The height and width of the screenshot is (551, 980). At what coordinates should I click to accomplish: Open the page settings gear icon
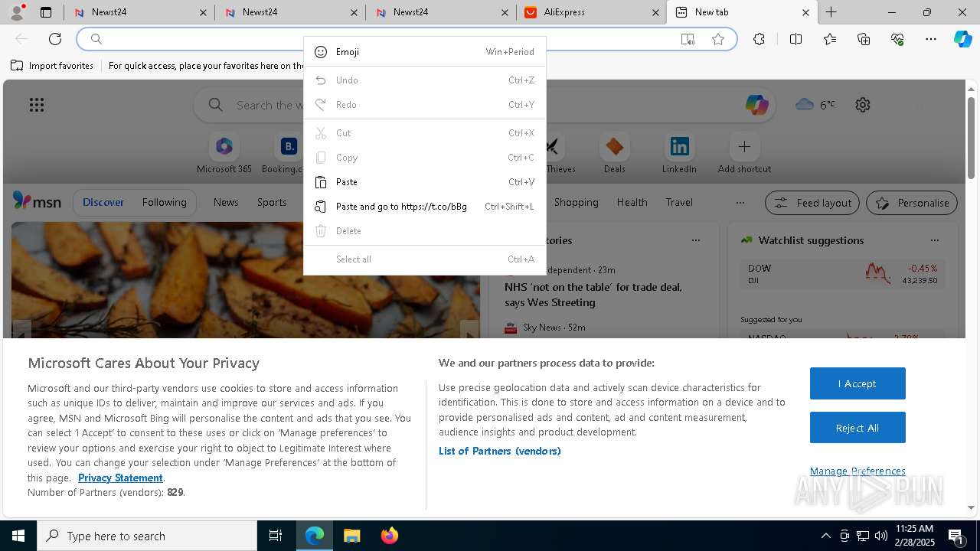click(x=863, y=105)
